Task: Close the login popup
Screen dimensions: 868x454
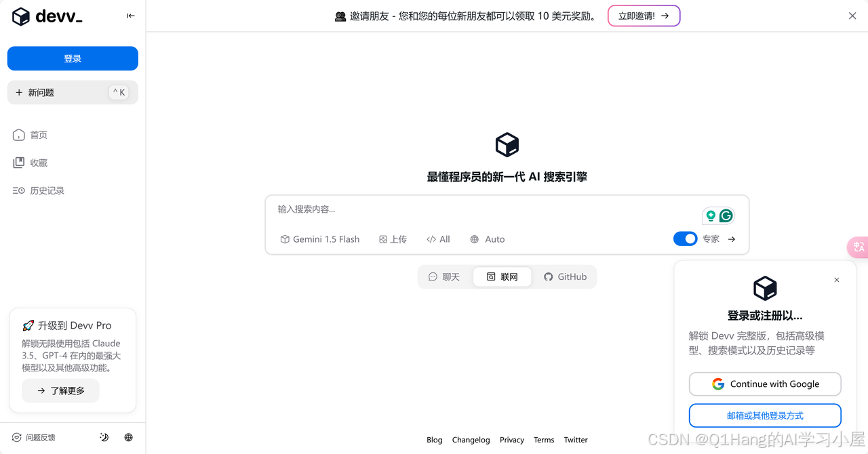Action: (x=837, y=280)
